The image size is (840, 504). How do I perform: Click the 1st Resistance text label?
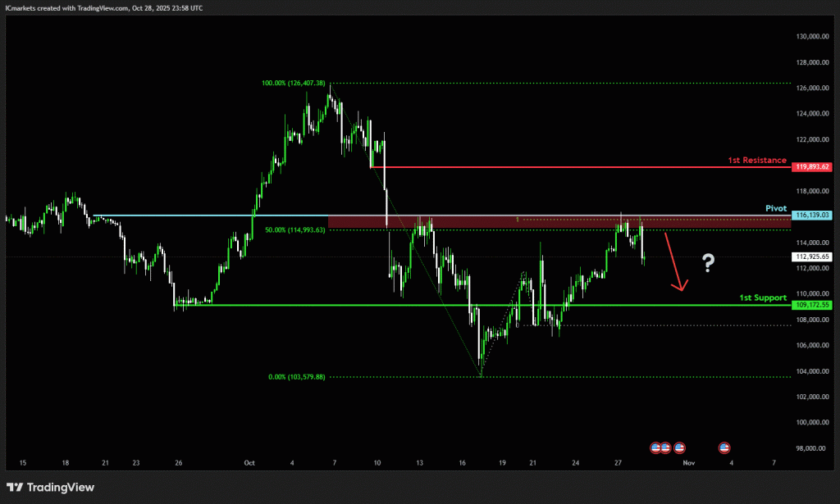click(x=756, y=161)
